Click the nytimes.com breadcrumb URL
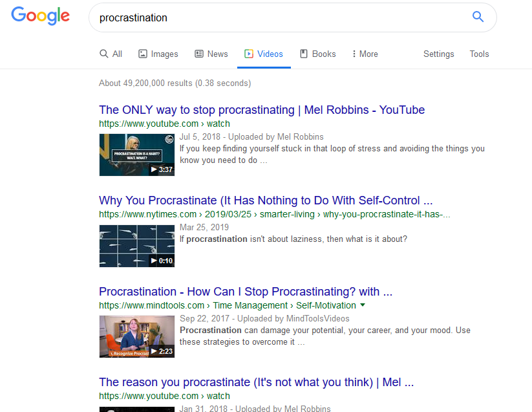 275,214
